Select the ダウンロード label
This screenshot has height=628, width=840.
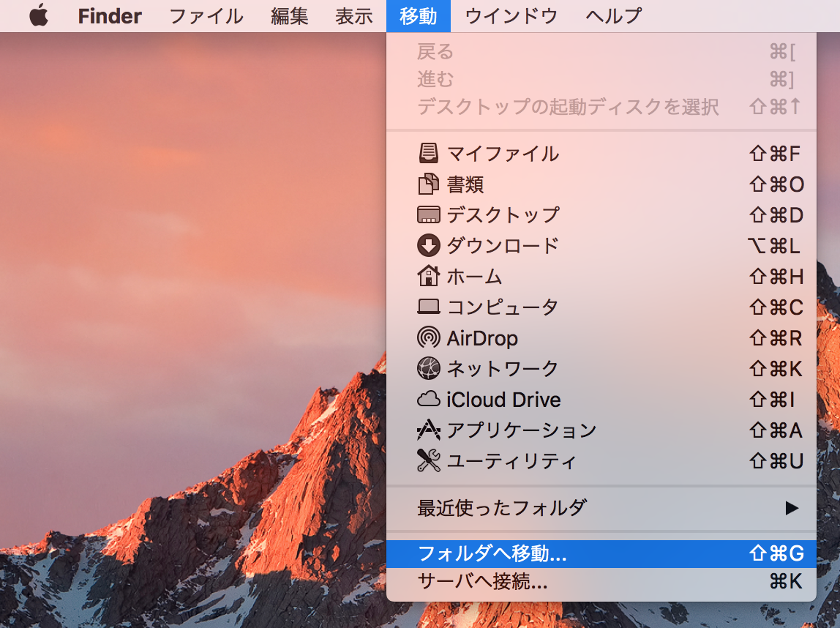[x=503, y=246]
